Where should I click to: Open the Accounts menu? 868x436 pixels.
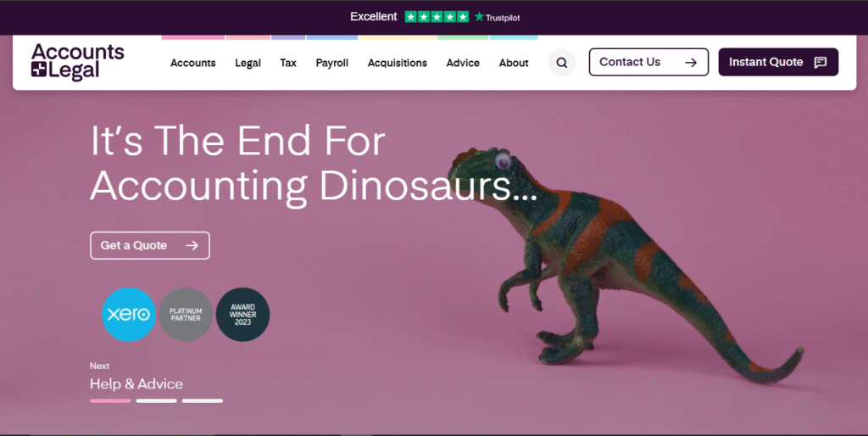click(x=192, y=63)
